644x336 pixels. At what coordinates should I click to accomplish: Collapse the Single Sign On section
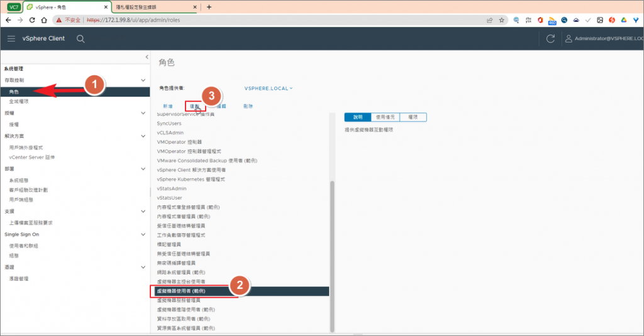143,234
